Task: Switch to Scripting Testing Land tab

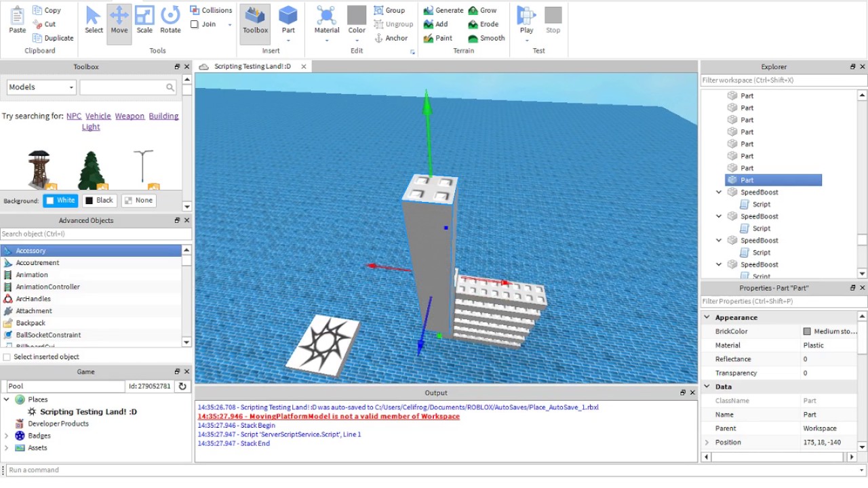Action: 252,66
